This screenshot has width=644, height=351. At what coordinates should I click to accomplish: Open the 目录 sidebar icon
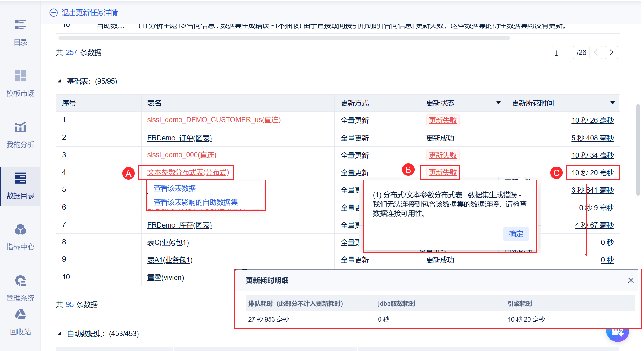[20, 25]
